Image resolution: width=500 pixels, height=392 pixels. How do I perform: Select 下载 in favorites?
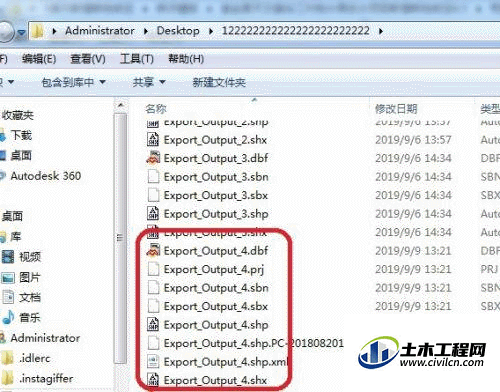[21, 135]
